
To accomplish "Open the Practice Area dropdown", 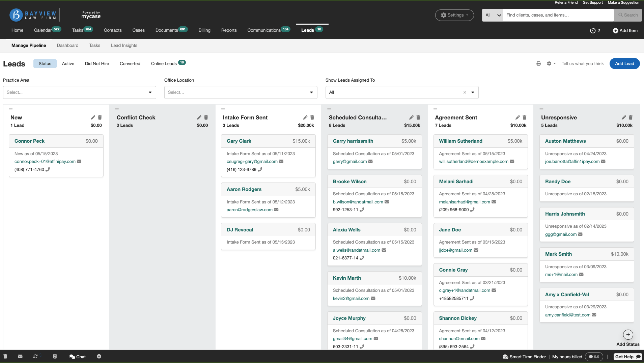I will [x=80, y=92].
